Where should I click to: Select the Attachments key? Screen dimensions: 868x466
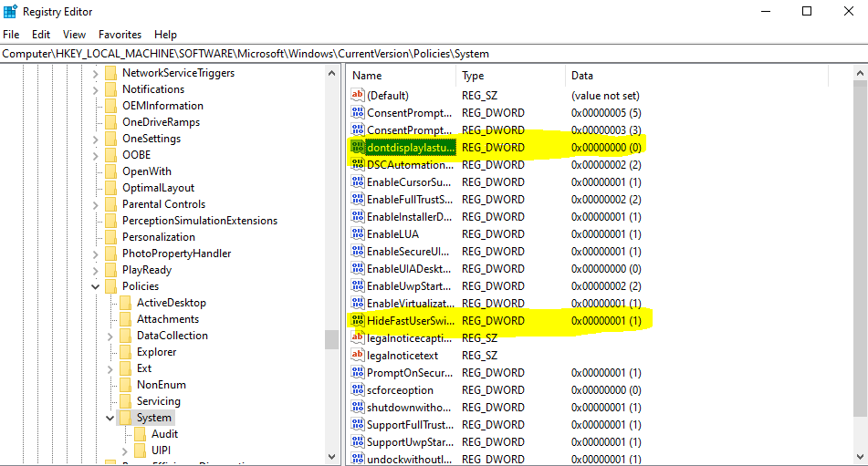pyautogui.click(x=168, y=319)
